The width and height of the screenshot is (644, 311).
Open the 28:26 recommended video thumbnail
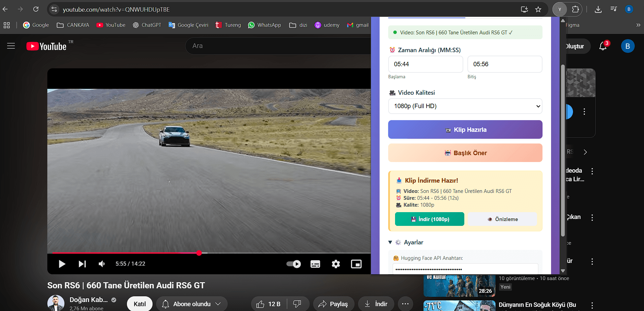[x=459, y=286]
